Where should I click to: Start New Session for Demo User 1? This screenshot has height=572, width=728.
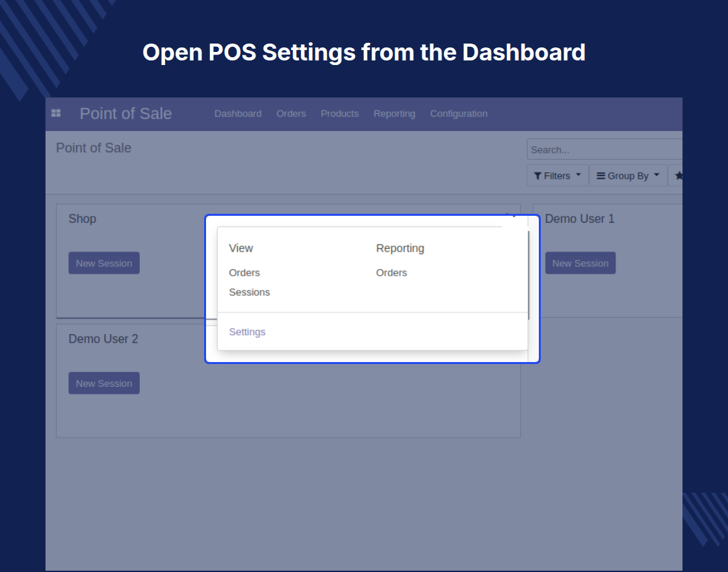(x=580, y=263)
